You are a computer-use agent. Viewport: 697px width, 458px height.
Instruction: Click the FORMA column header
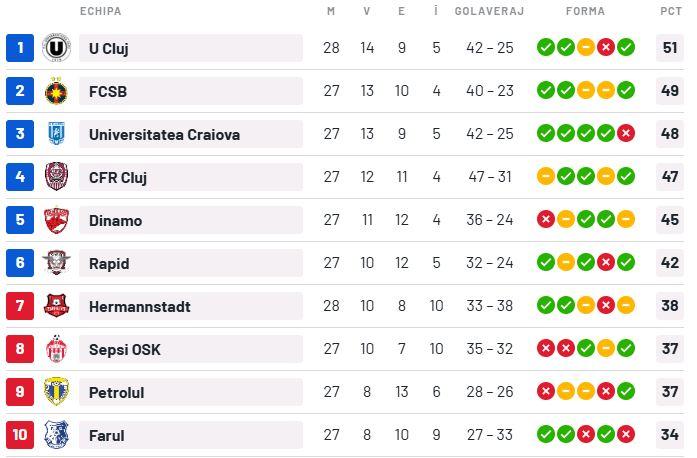[585, 12]
